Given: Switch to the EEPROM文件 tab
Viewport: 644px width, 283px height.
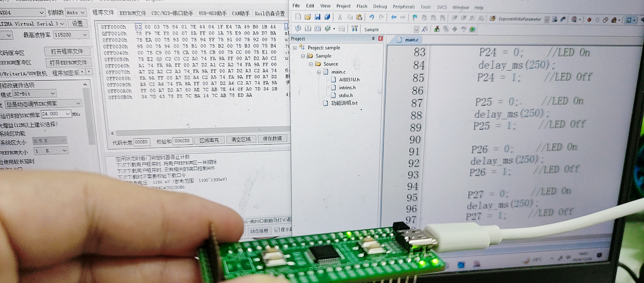Looking at the screenshot, I should [x=132, y=13].
